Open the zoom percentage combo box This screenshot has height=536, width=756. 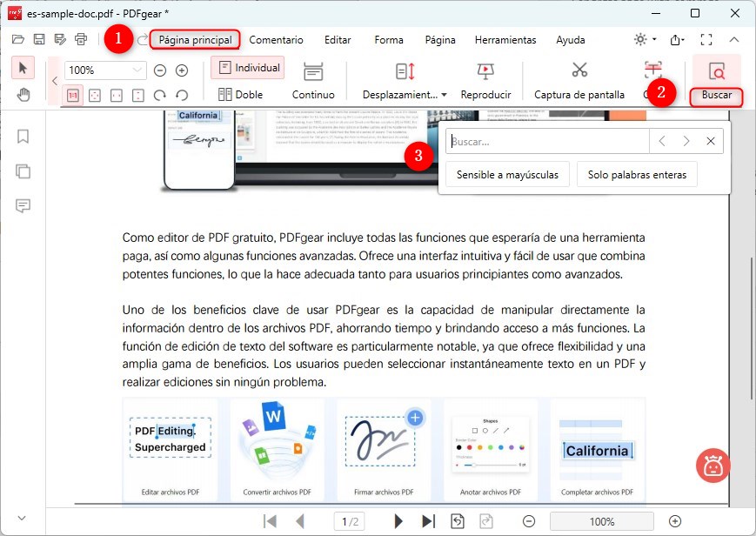(105, 70)
